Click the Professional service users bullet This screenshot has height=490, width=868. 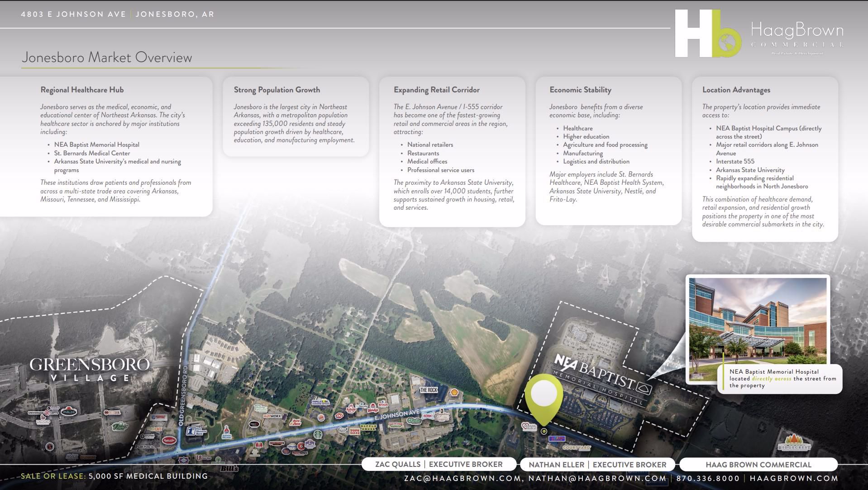(x=441, y=170)
